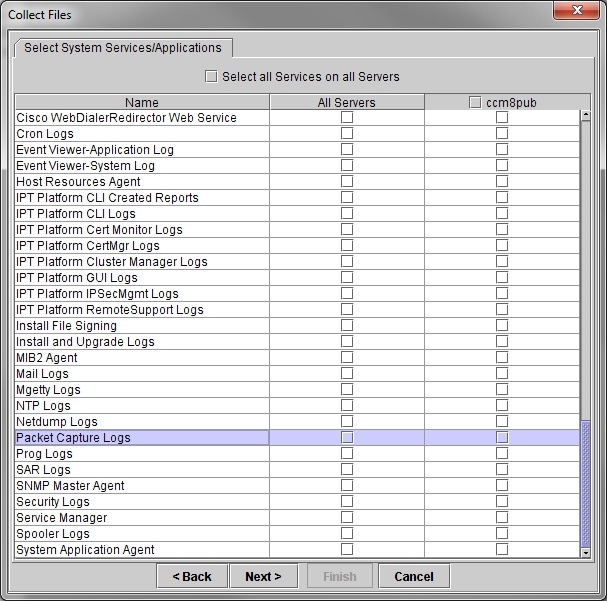The height and width of the screenshot is (601, 607).
Task: Check IPT Platform CLI Logs ccm8pub box
Action: [x=502, y=213]
